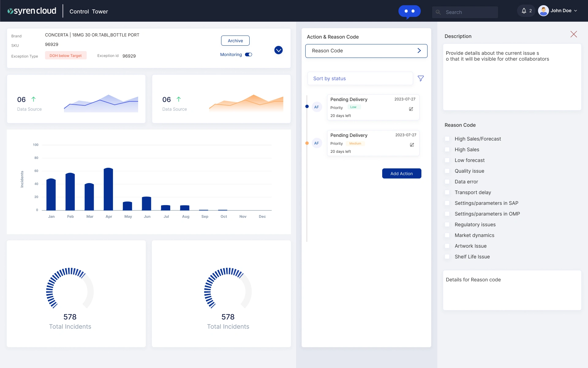Check the Regulatory issues checkbox
588x368 pixels.
(447, 224)
